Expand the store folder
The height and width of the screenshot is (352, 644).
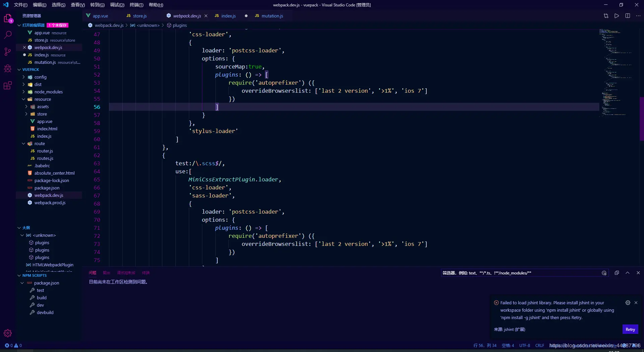[26, 114]
